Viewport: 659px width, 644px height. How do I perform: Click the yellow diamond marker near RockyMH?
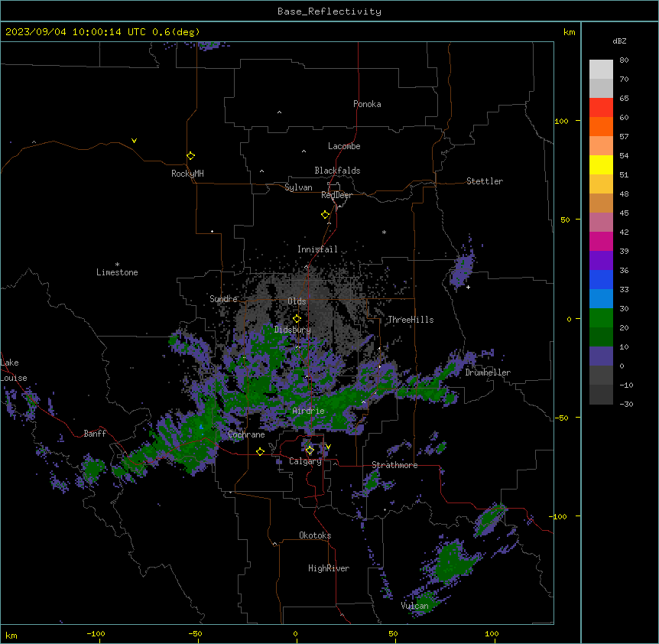pyautogui.click(x=190, y=155)
